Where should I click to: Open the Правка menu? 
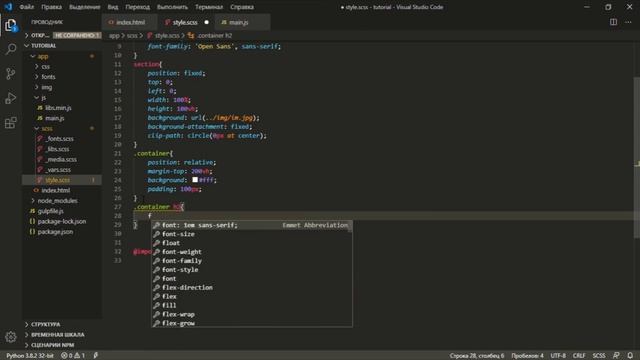(51, 7)
